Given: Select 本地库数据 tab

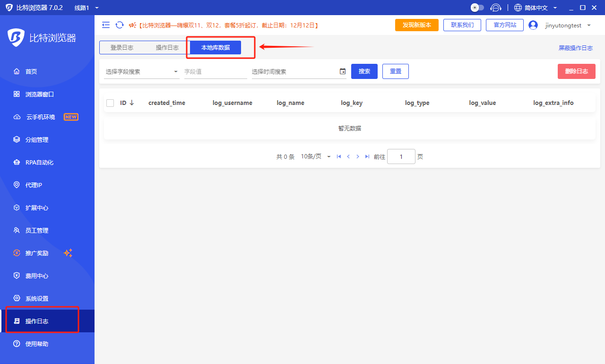Looking at the screenshot, I should click(216, 47).
